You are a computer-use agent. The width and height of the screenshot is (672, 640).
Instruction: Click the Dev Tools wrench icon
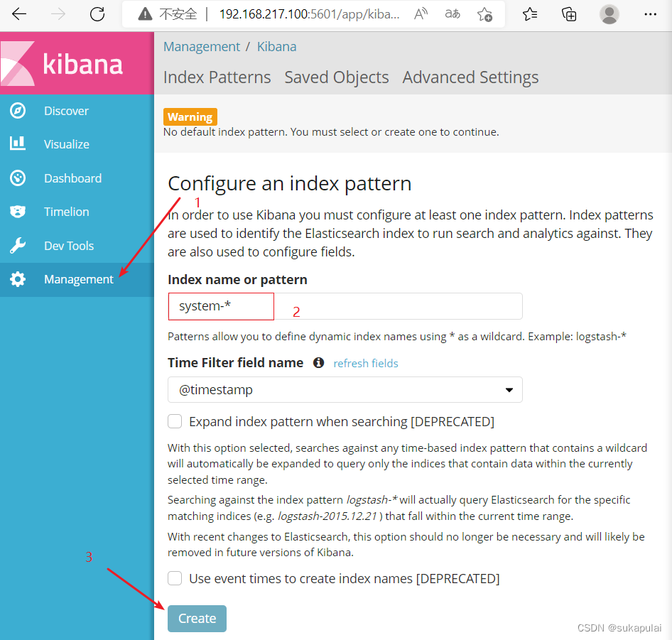18,245
